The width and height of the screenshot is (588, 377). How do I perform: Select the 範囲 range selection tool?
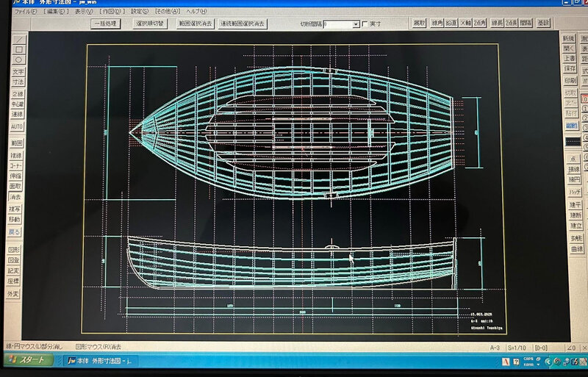tap(16, 143)
